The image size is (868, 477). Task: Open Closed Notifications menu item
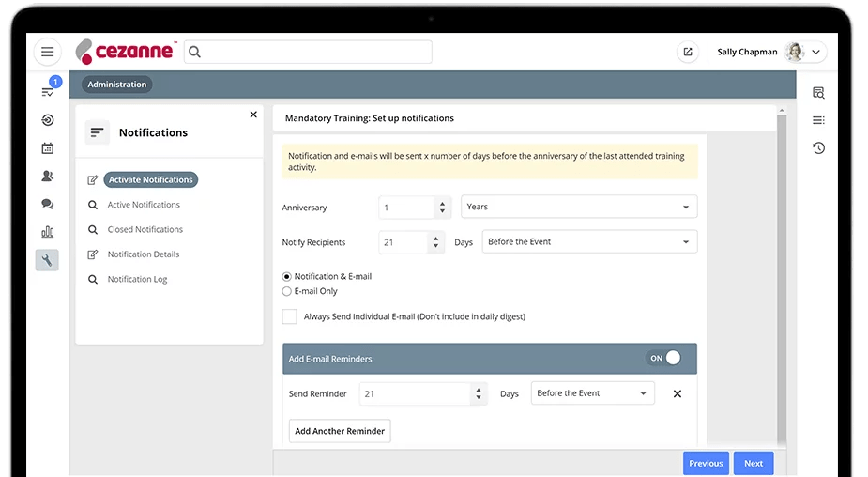145,229
